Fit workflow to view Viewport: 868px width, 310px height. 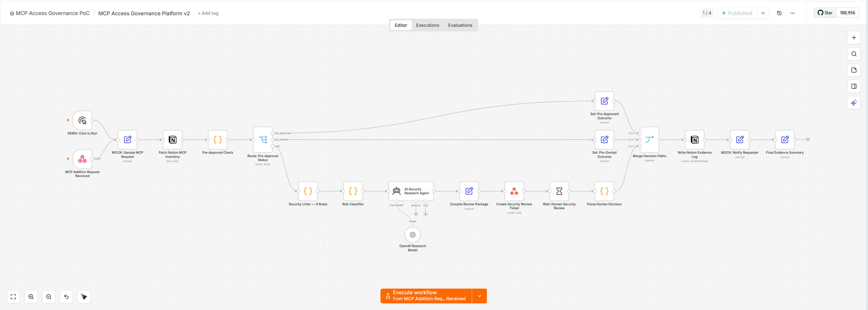13,296
